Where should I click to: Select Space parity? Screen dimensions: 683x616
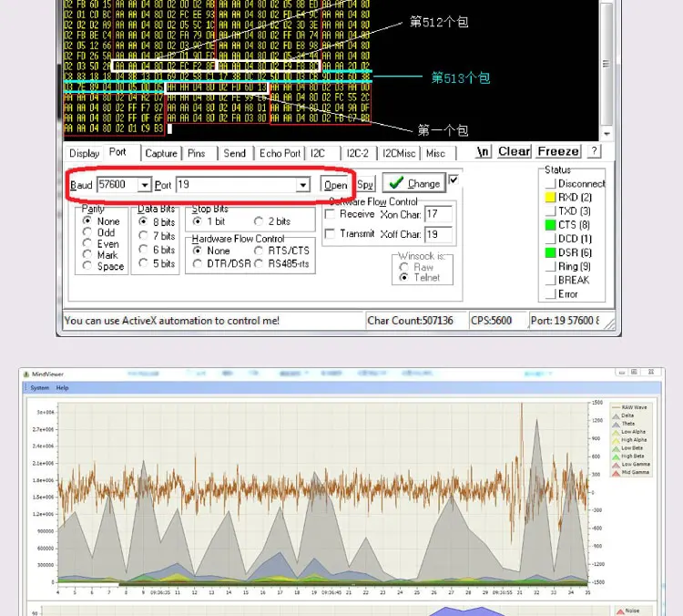click(x=103, y=266)
